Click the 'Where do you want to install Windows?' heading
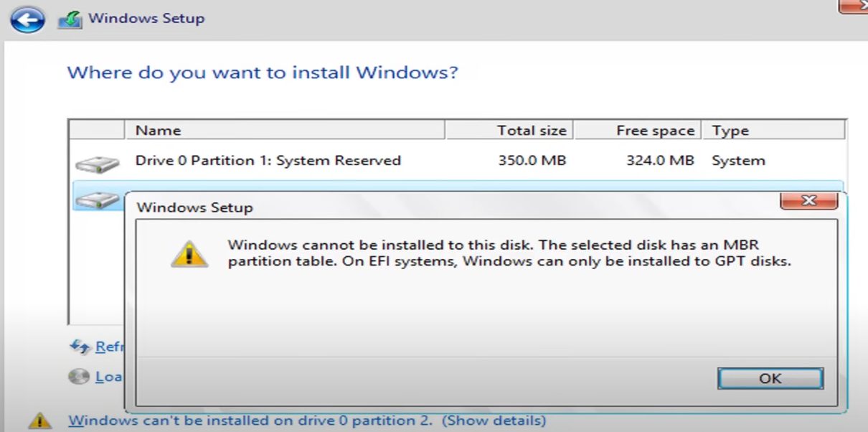The height and width of the screenshot is (432, 868). (x=263, y=72)
